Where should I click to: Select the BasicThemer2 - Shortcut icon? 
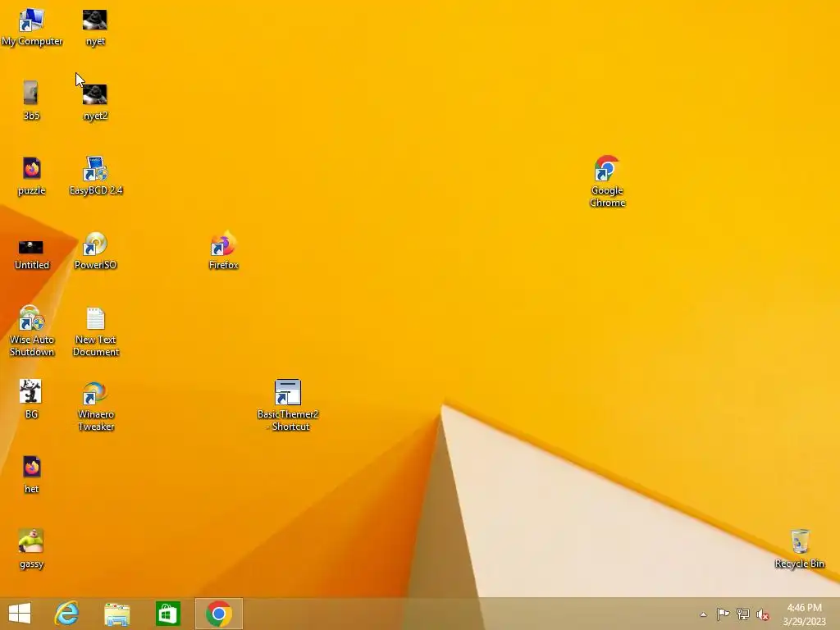tap(288, 405)
